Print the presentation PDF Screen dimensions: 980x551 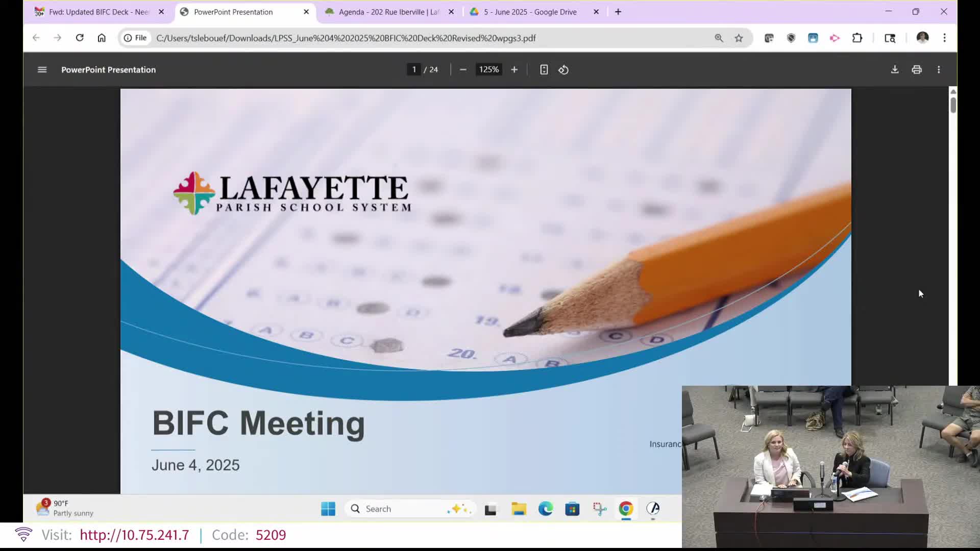point(917,70)
